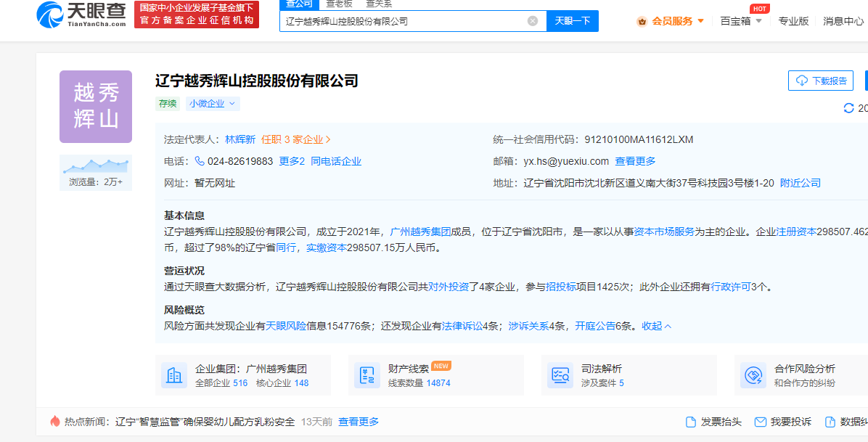Click the 我要投诉 button

click(x=783, y=422)
